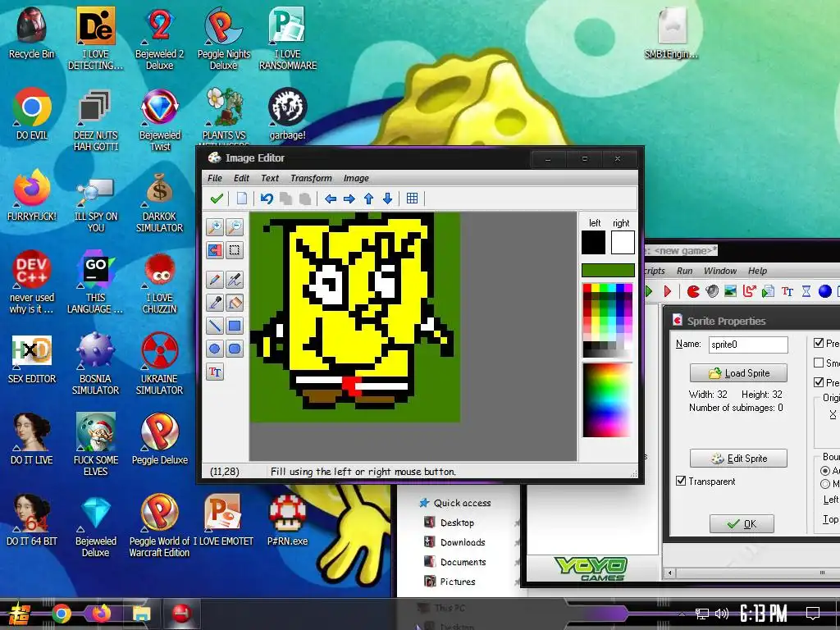Viewport: 840px width, 630px height.
Task: Open Chrome from the taskbar
Action: pos(62,614)
